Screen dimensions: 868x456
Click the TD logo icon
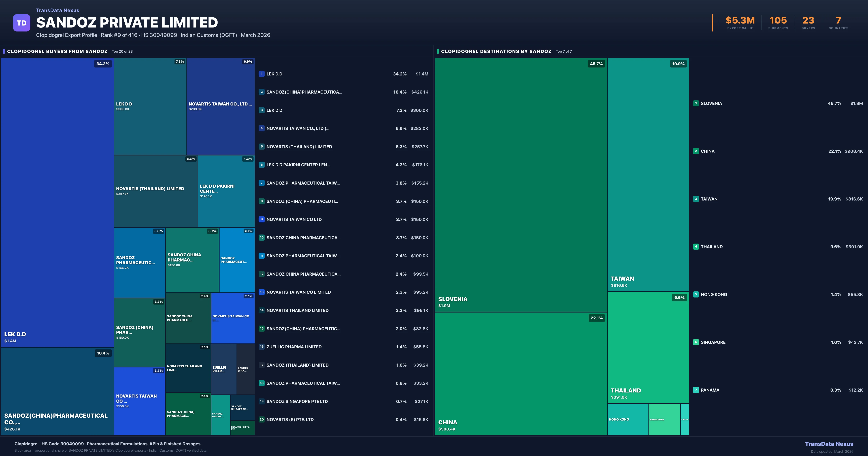tap(22, 23)
